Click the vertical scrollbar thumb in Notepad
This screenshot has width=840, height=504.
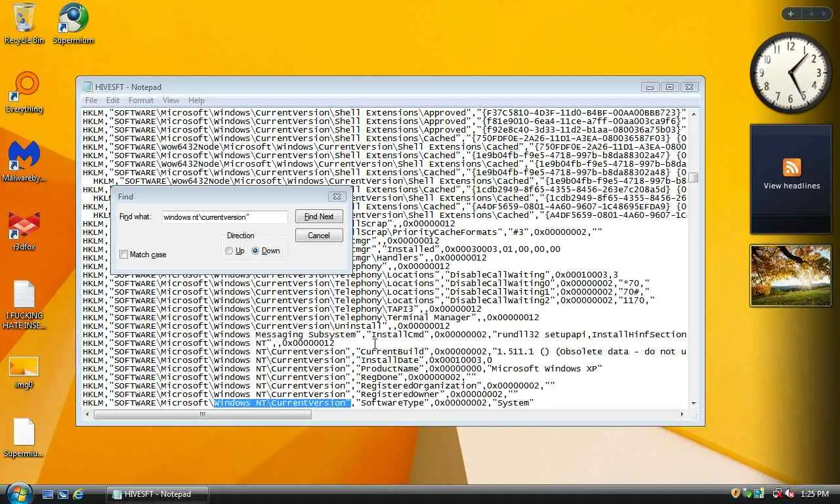pos(694,178)
